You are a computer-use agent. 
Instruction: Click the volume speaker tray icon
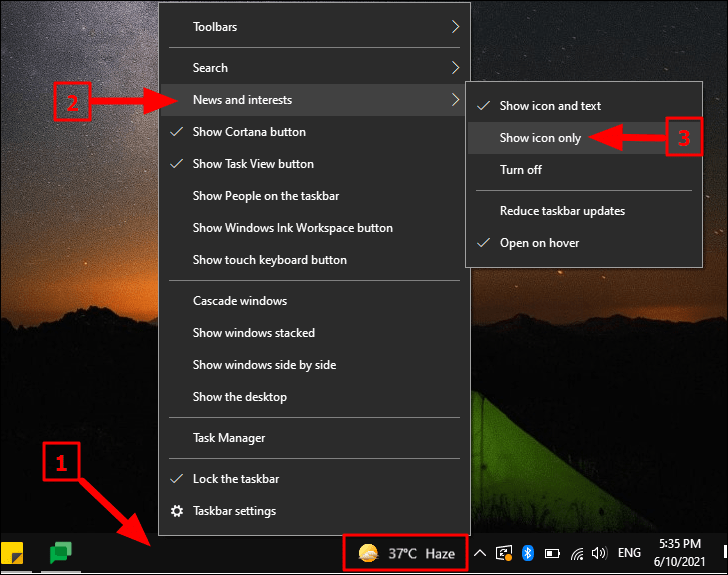click(x=599, y=553)
